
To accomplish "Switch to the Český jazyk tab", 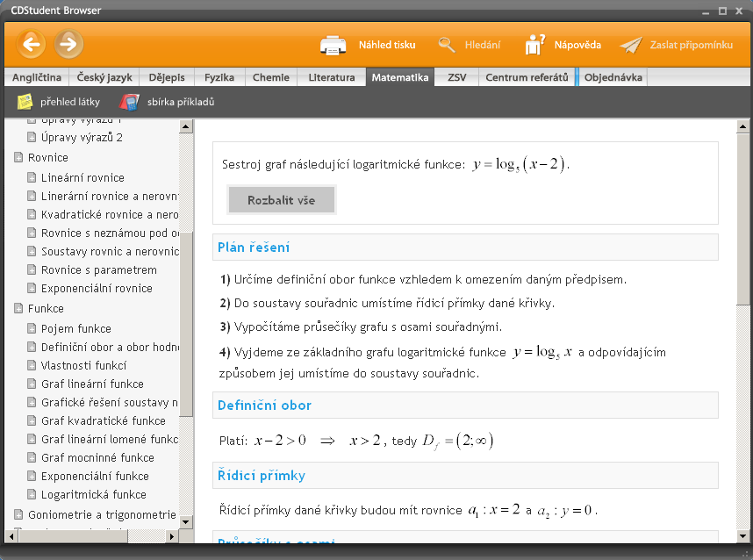I will coord(104,77).
